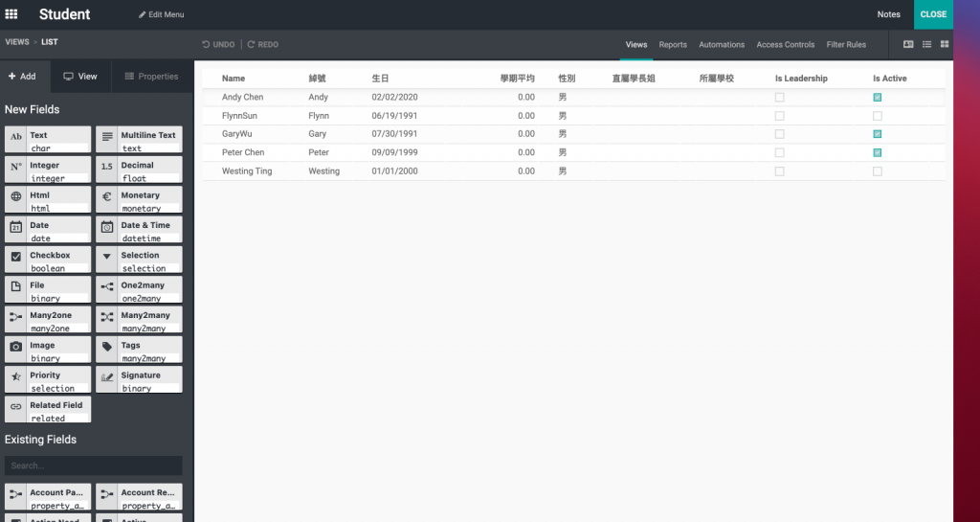Add an Image binary field
Image resolution: width=980 pixels, height=522 pixels.
point(48,350)
